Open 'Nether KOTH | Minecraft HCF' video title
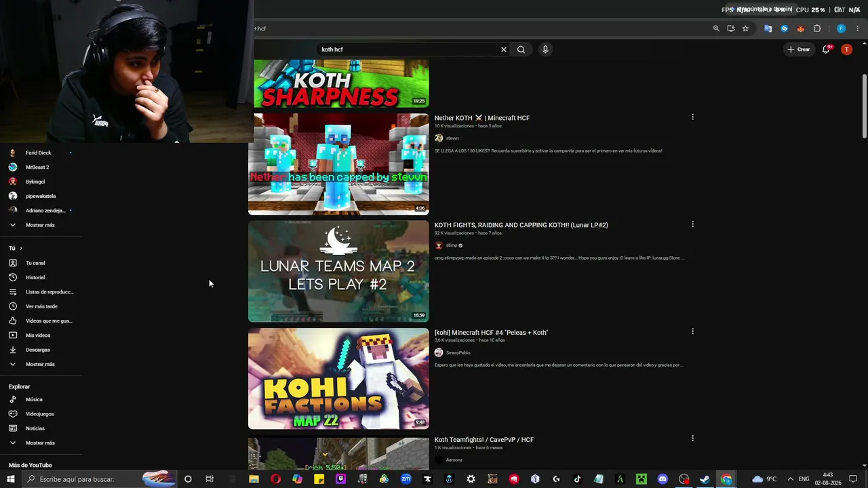868x488 pixels. pos(482,118)
